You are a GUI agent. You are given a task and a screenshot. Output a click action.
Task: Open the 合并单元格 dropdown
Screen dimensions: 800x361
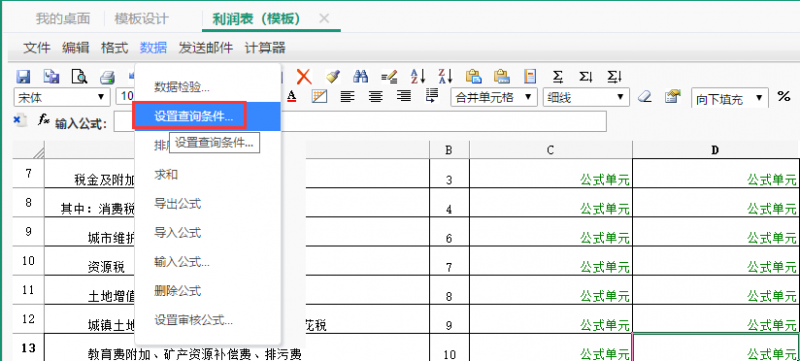click(x=494, y=97)
